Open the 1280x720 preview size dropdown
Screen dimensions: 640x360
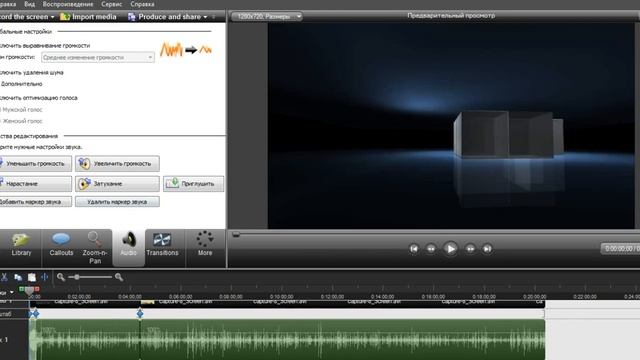pos(267,17)
